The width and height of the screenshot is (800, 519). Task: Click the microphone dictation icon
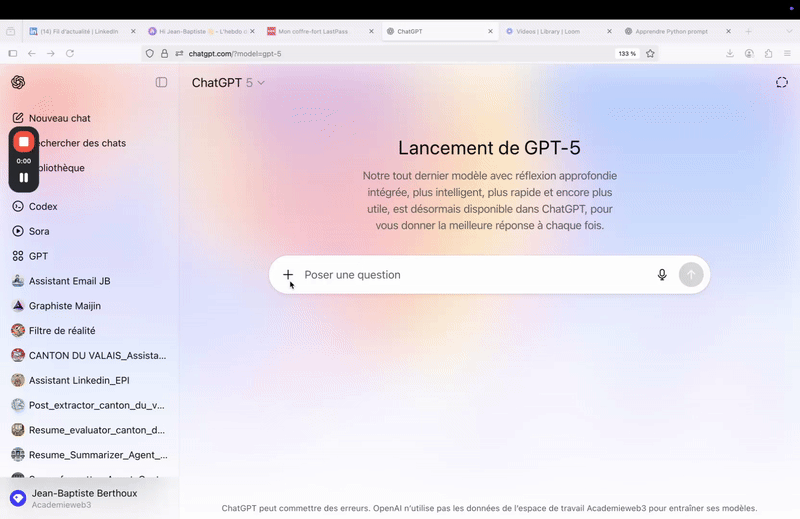pyautogui.click(x=662, y=275)
